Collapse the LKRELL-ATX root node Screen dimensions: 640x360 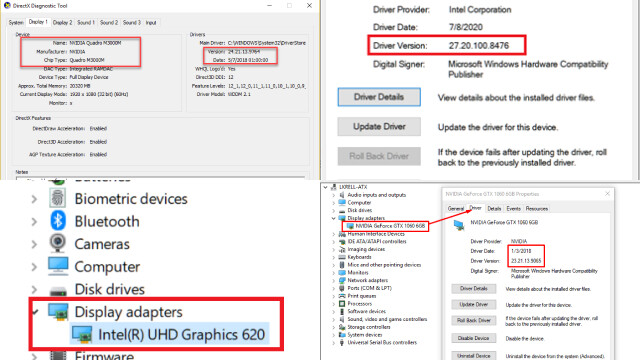point(325,187)
